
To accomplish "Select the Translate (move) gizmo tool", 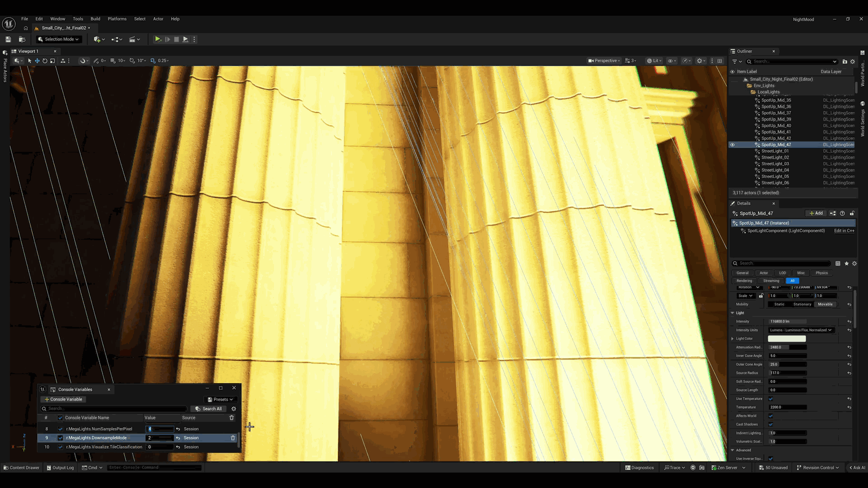I will click(x=37, y=61).
